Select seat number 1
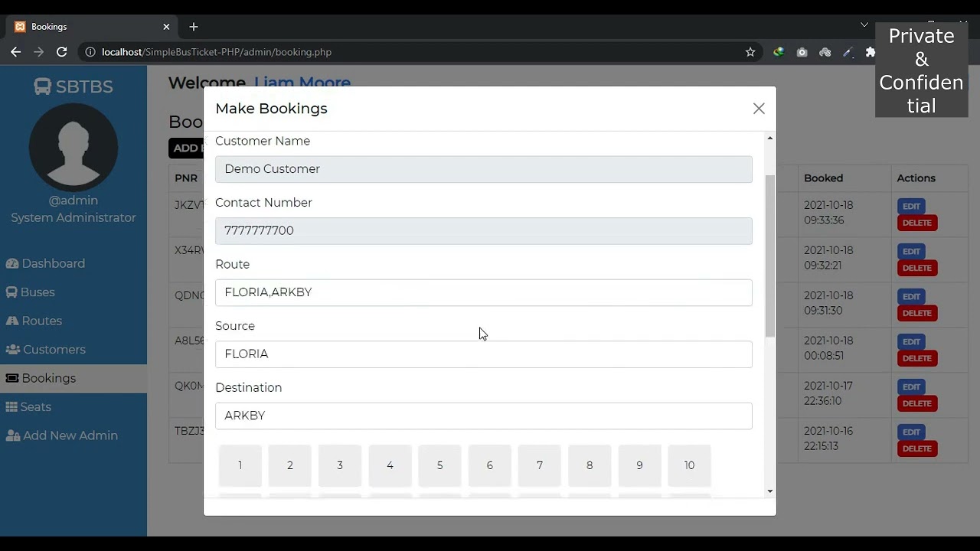The height and width of the screenshot is (551, 980). pos(240,465)
